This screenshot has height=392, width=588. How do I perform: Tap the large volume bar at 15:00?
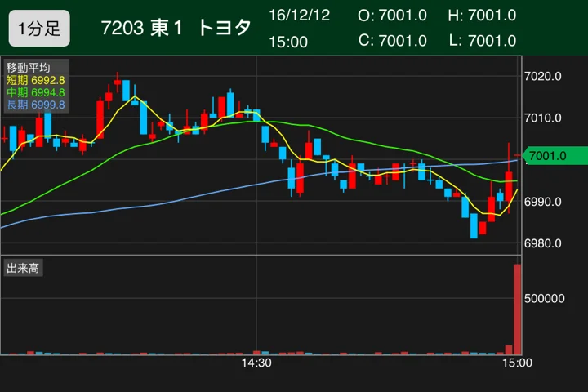coord(517,310)
